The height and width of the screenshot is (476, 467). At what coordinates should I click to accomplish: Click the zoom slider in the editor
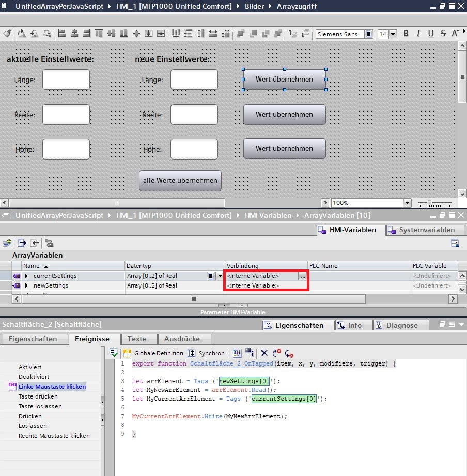429,203
